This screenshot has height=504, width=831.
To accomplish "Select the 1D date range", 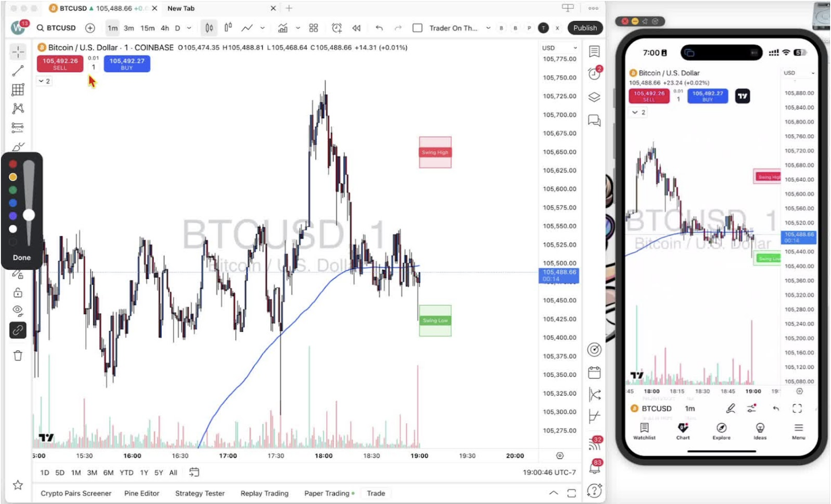I will point(45,472).
